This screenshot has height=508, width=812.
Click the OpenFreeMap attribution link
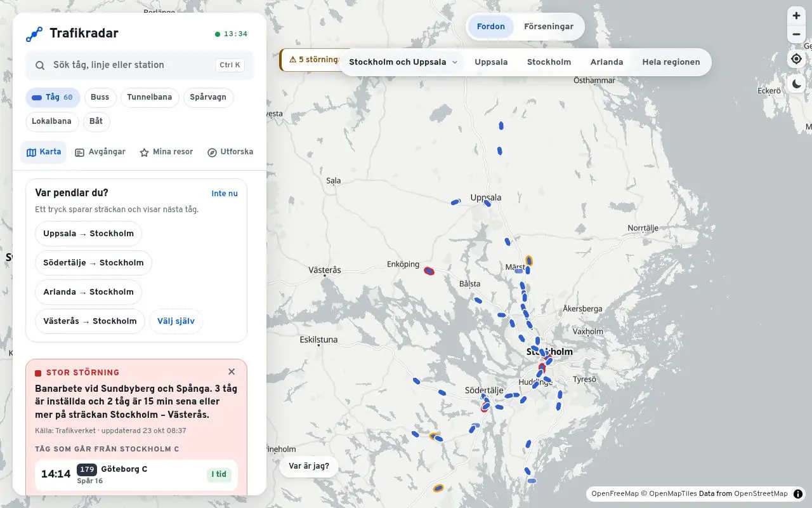point(615,493)
